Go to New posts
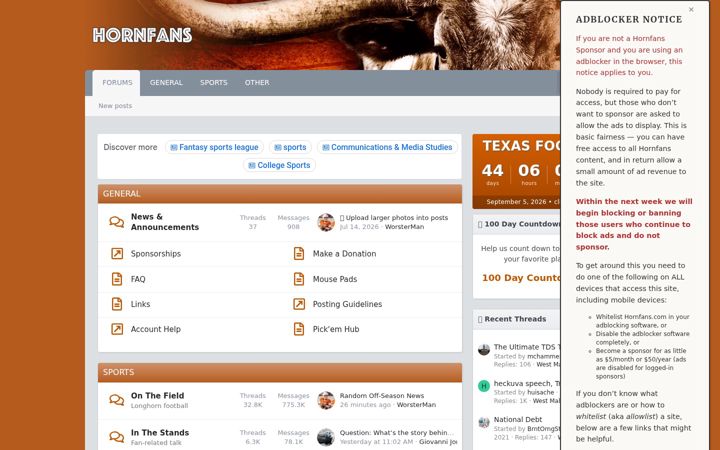This screenshot has height=450, width=720. pos(115,106)
